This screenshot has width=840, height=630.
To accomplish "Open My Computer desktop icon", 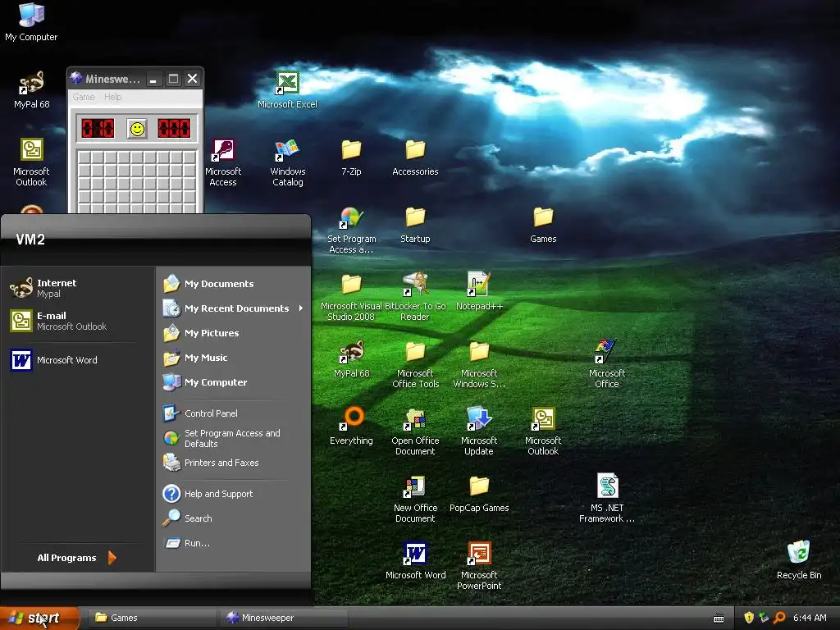I will (x=31, y=21).
